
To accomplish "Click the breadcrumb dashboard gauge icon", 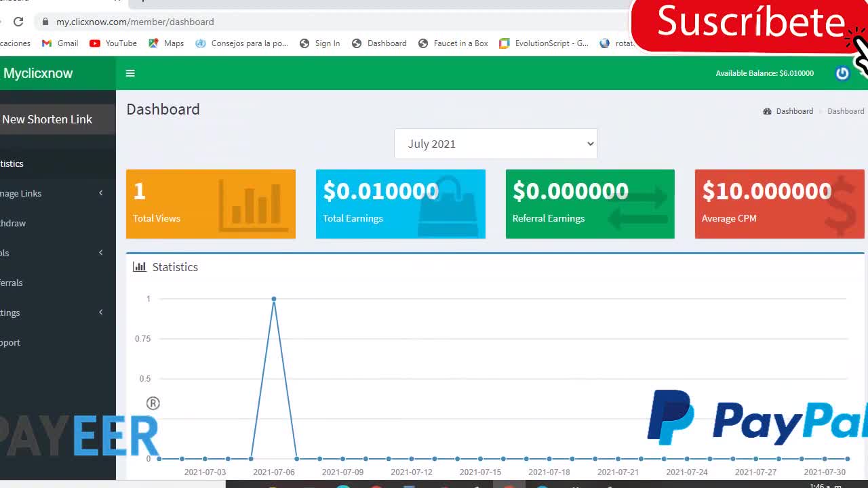I will [x=767, y=111].
